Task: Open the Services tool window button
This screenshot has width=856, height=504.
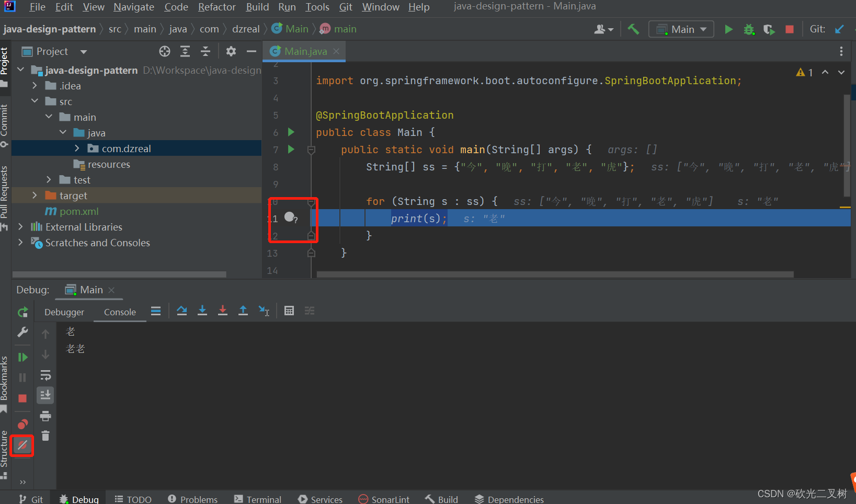Action: (320, 498)
